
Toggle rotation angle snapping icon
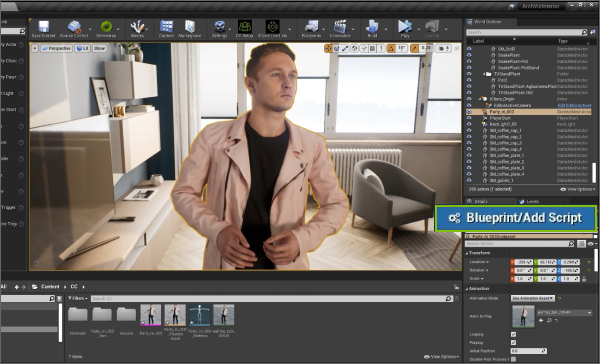391,48
